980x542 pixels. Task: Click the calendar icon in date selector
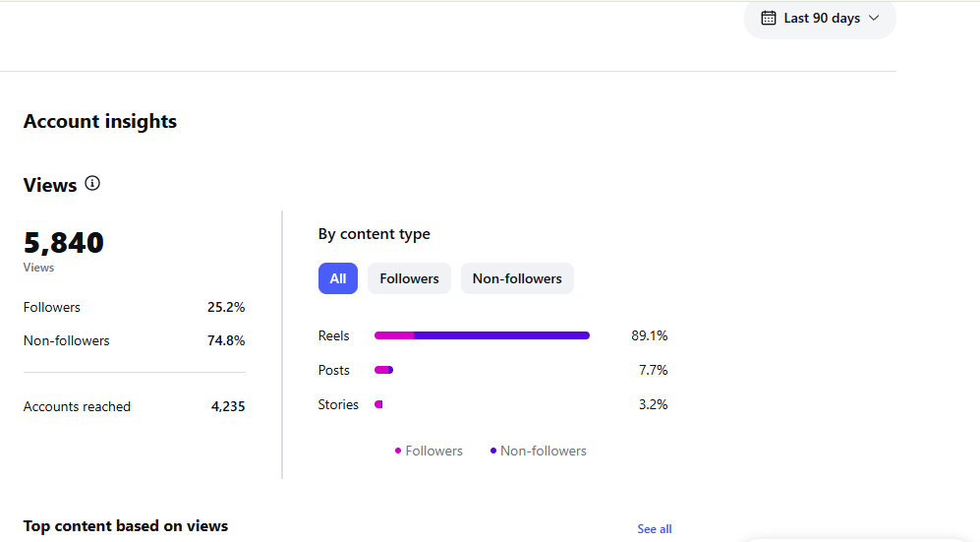(768, 18)
